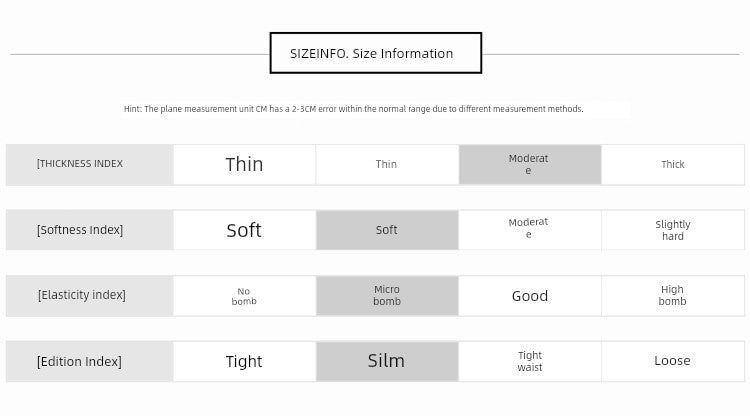Pick Moderate in the Softness Index row
Image resolution: width=750 pixels, height=416 pixels.
tap(529, 230)
